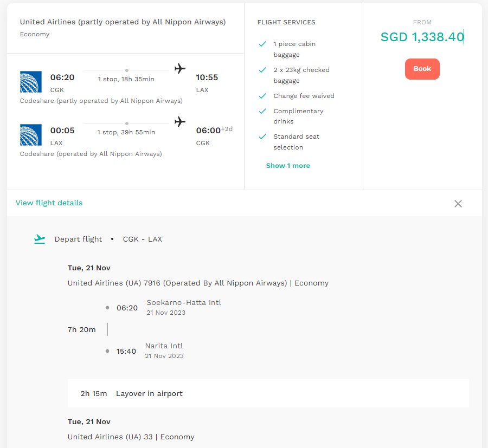Screen dimensions: 488x448
Task: Book the SGD 1,338.40 flight
Action: [422, 69]
